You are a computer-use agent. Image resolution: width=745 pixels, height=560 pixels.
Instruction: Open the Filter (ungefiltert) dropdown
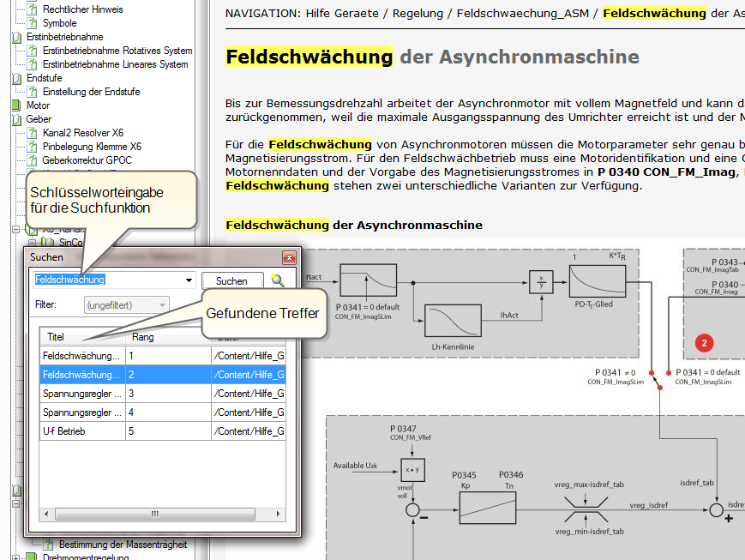126,304
